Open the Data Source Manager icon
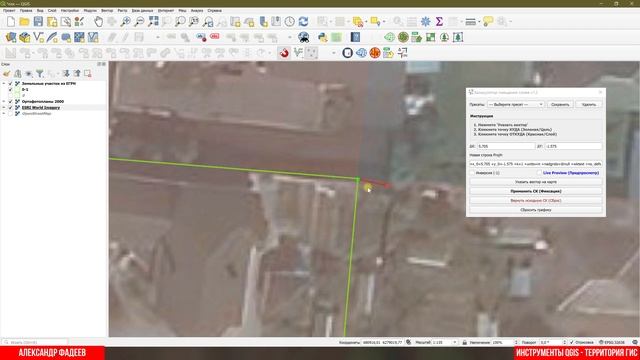Viewport: 640px width, 360px height. 11,38
